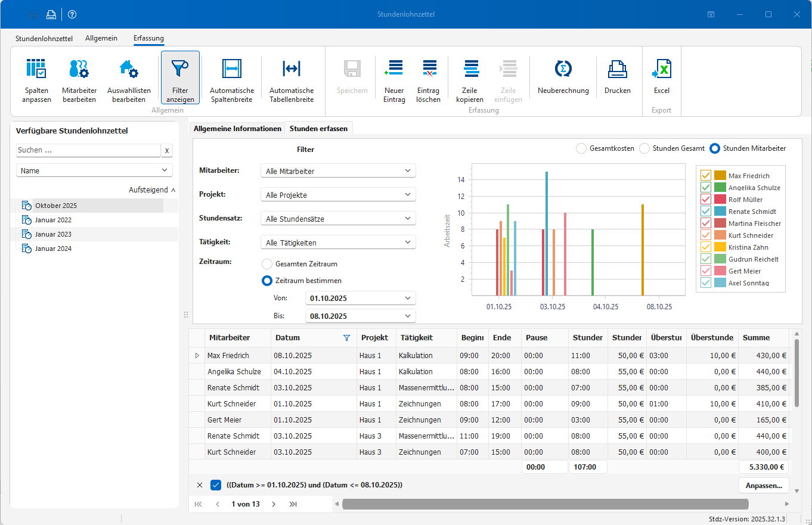
Task: Open the Allgemein ribbon tab
Action: (x=101, y=38)
